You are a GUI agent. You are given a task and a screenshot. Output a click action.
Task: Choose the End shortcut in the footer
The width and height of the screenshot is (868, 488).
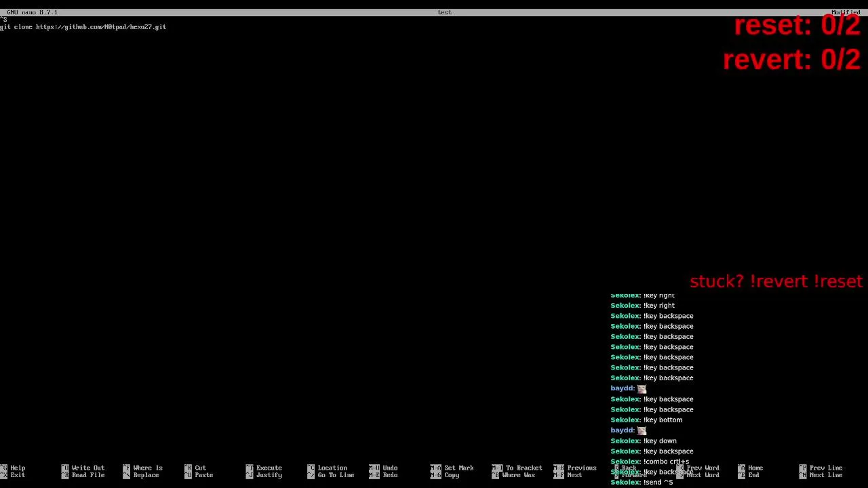point(749,475)
